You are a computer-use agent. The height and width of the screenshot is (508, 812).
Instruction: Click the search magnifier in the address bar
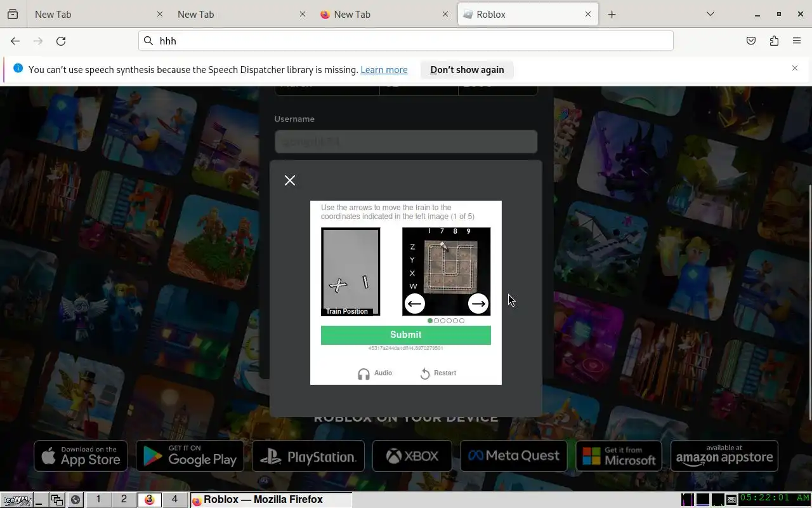click(148, 41)
